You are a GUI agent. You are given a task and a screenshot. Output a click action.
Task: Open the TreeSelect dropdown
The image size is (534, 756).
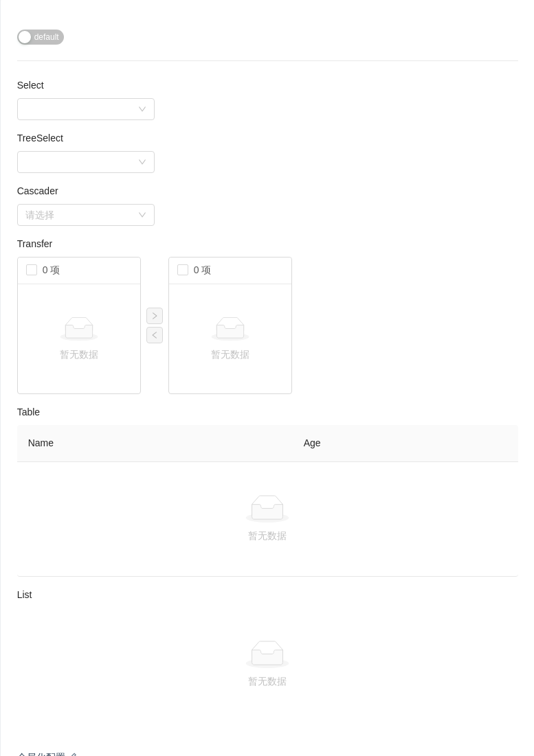(x=76, y=162)
